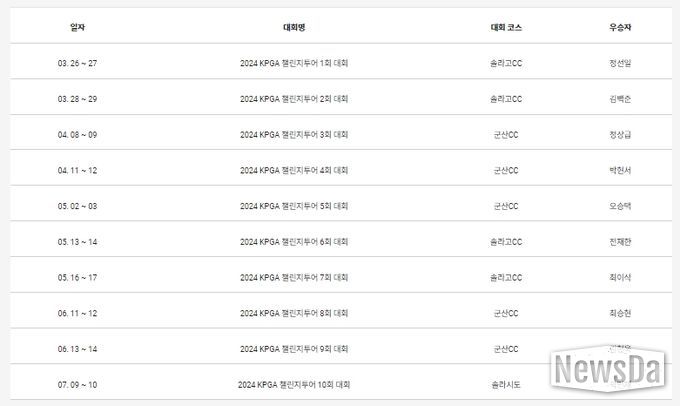Click the 솔라시도 course cell

click(506, 385)
